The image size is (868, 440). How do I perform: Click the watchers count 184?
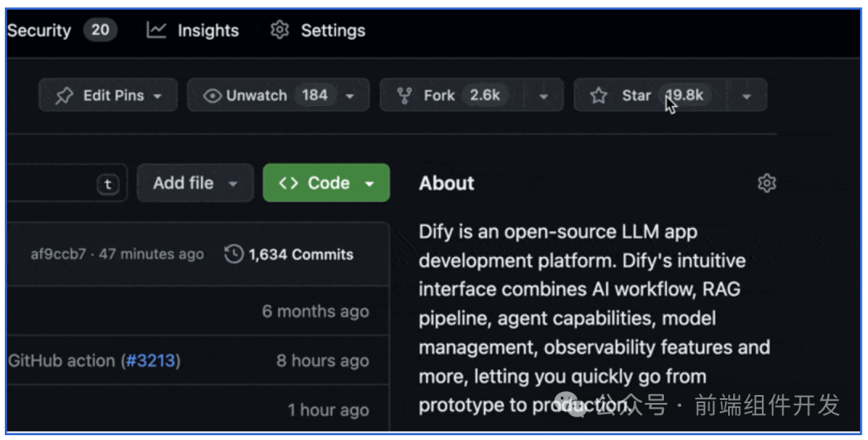[x=314, y=95]
